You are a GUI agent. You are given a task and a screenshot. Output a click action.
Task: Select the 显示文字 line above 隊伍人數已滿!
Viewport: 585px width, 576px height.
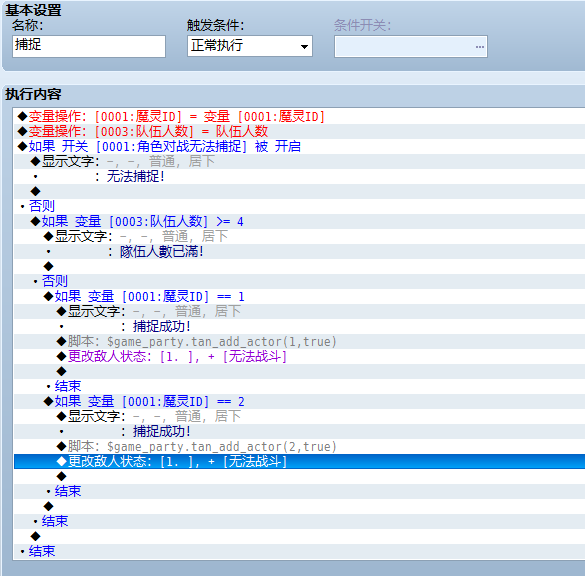click(299, 237)
